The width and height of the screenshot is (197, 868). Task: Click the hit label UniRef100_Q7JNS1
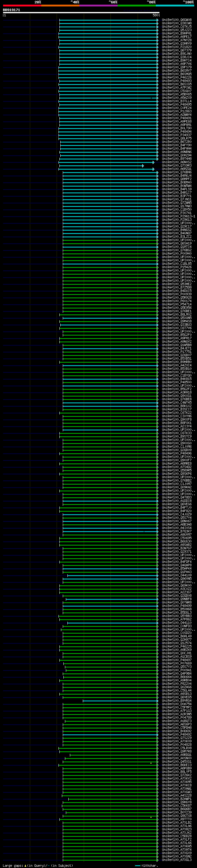(177, 200)
